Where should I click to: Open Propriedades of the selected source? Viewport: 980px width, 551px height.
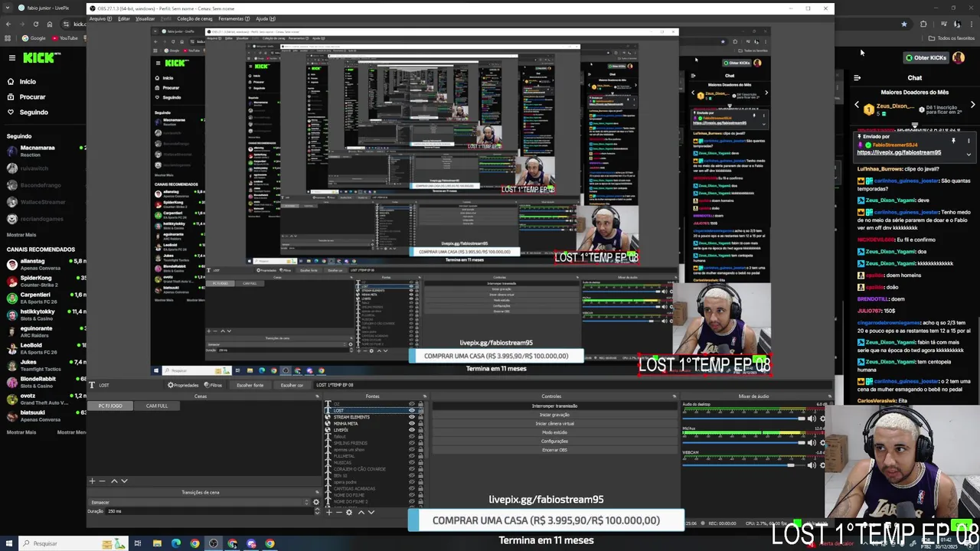[x=183, y=385]
